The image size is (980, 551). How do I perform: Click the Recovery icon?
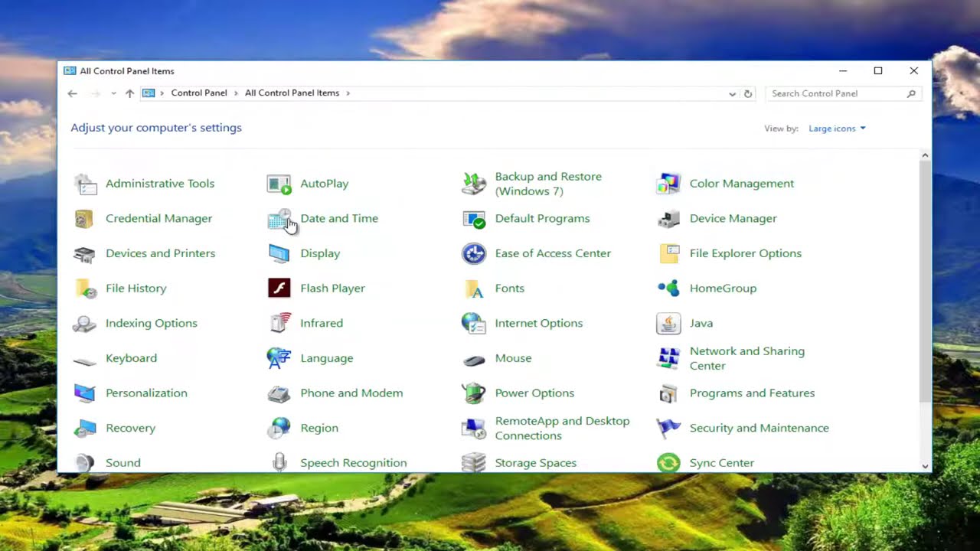click(85, 428)
